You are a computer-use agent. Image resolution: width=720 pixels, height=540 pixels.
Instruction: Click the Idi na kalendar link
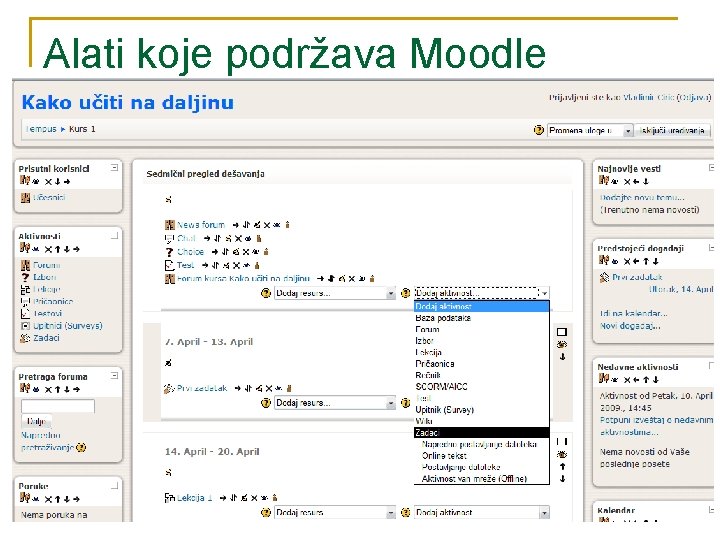click(x=633, y=313)
